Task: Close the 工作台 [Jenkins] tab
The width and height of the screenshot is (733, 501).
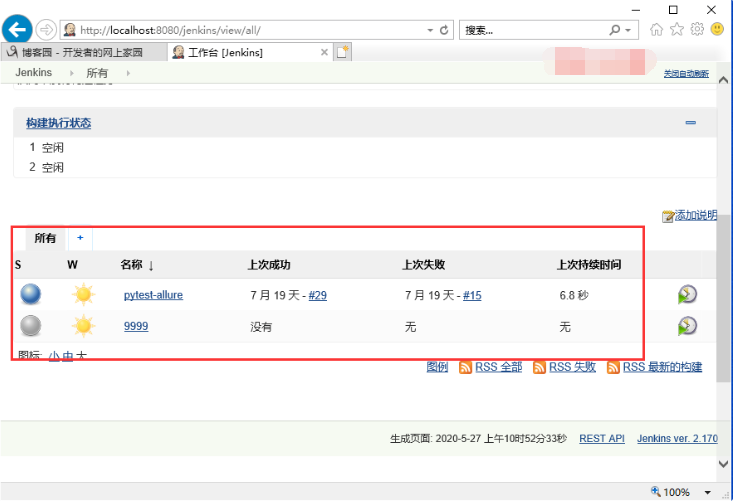Action: [x=324, y=52]
